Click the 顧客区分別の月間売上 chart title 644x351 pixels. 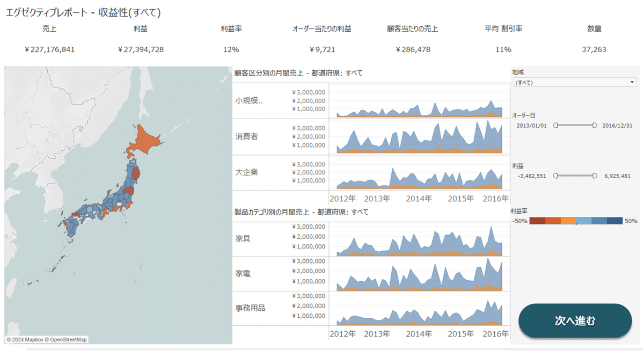point(298,72)
